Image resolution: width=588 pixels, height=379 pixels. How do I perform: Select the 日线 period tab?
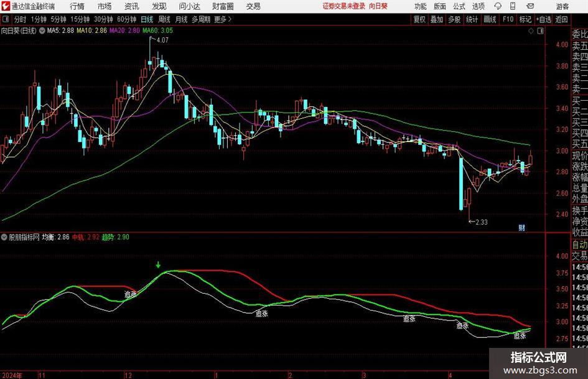click(x=147, y=19)
